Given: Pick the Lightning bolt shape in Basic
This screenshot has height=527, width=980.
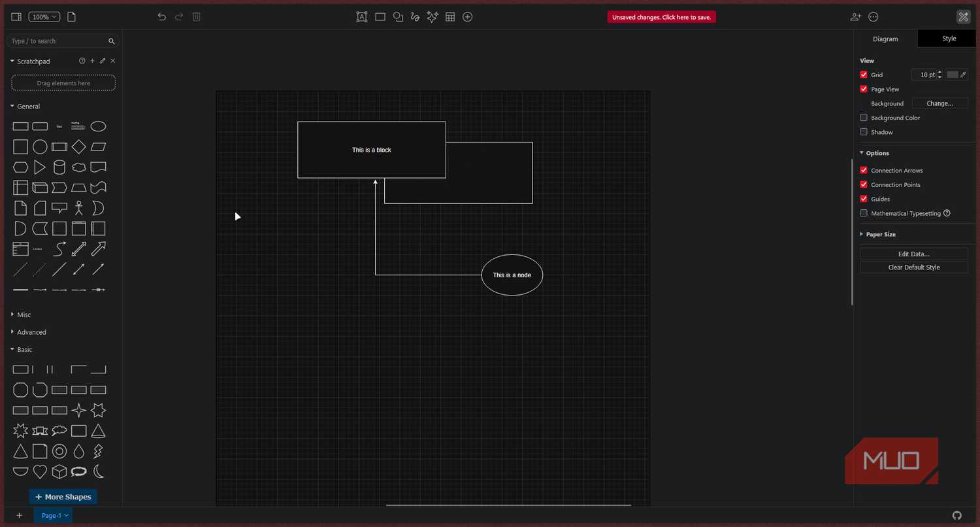Looking at the screenshot, I should pyautogui.click(x=98, y=451).
